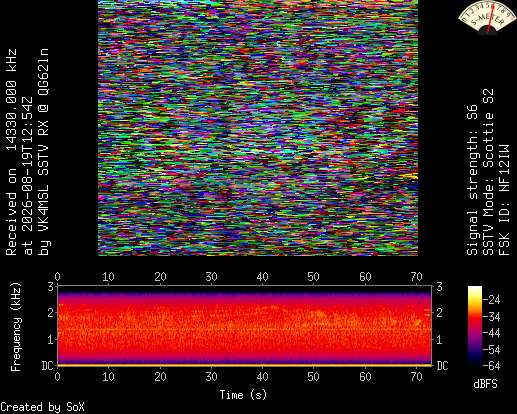Click the -64 label on dBFS scale
This screenshot has height=414, width=517.
491,366
